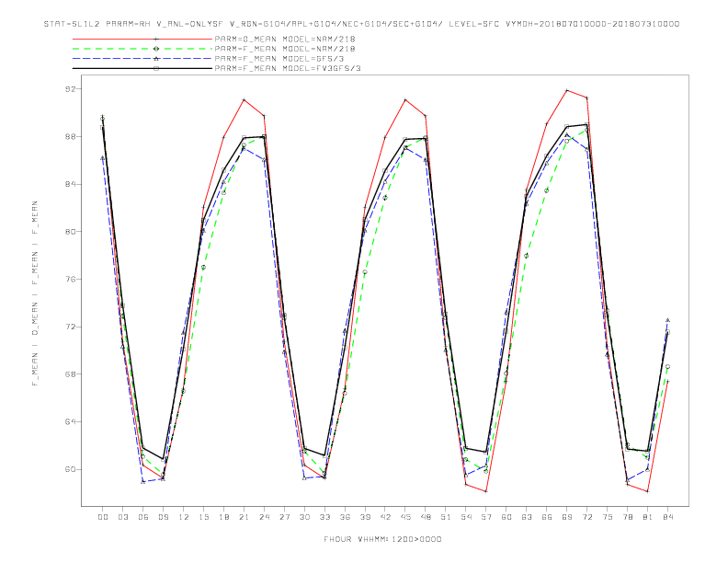
Task: Click x-axis forecast hour label 48
Action: (426, 517)
